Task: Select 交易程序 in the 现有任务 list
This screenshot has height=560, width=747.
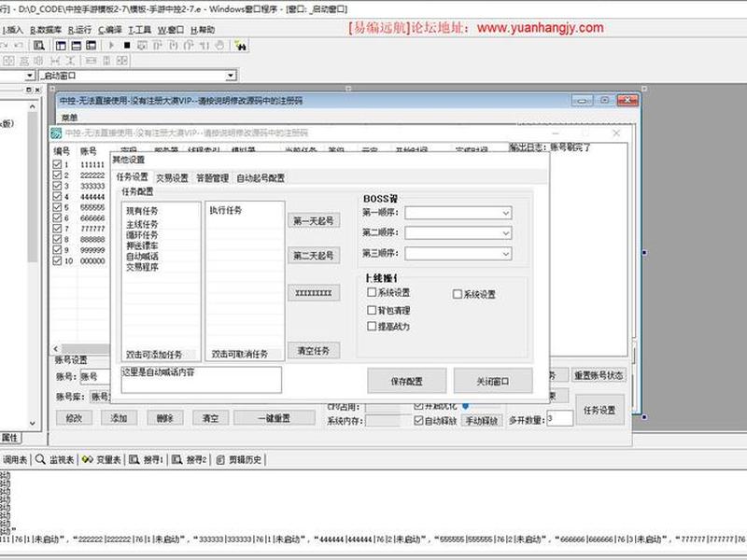Action: point(142,267)
